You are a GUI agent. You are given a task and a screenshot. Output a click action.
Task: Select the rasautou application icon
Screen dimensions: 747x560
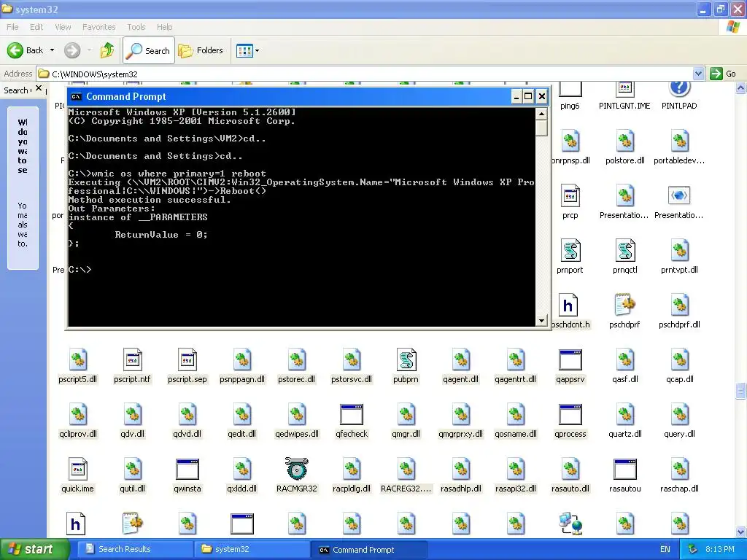(x=625, y=470)
